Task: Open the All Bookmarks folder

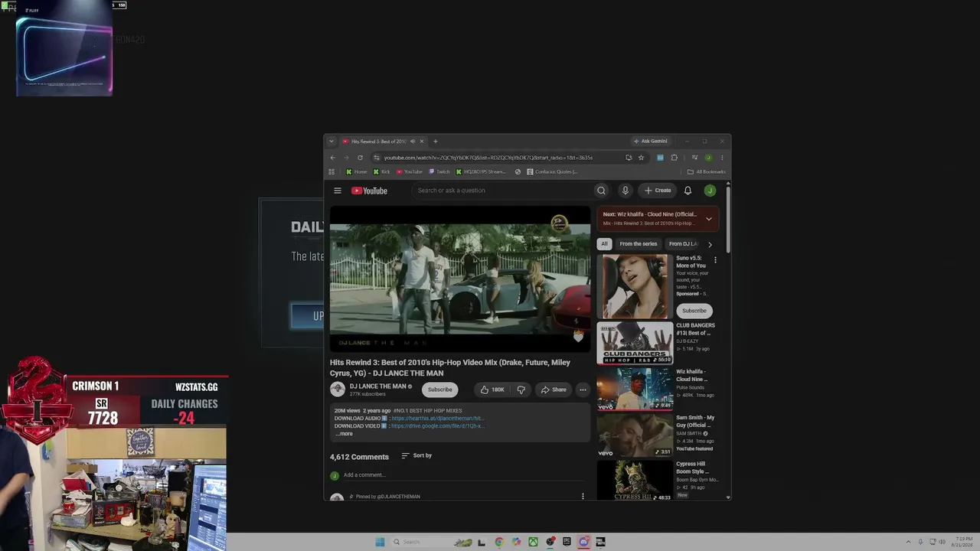Action: (707, 171)
